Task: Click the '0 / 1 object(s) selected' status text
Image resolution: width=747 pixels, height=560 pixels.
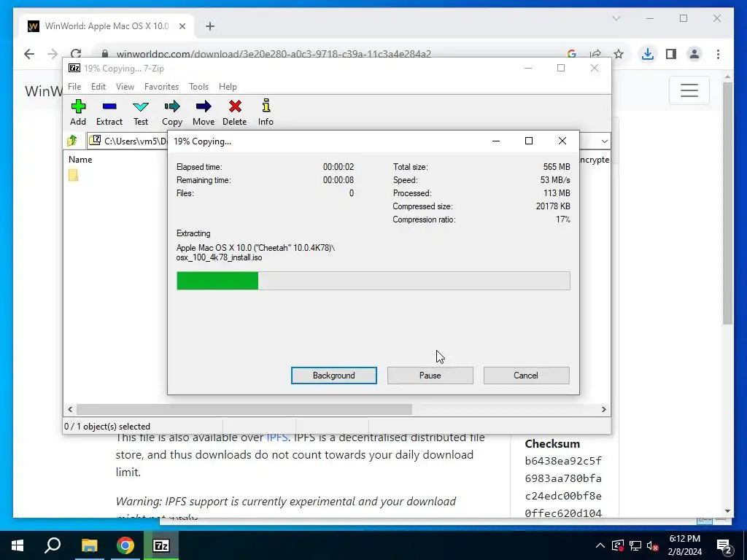Action: [107, 426]
